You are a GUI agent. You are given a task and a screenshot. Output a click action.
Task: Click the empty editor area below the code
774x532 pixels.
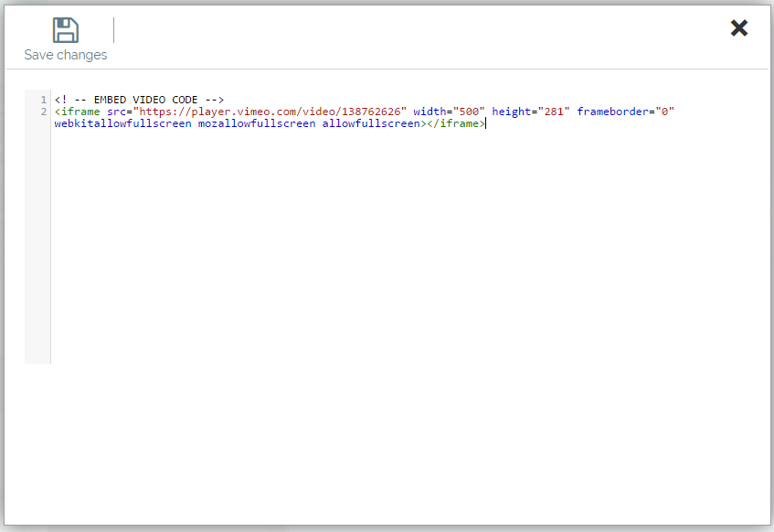(x=366, y=256)
